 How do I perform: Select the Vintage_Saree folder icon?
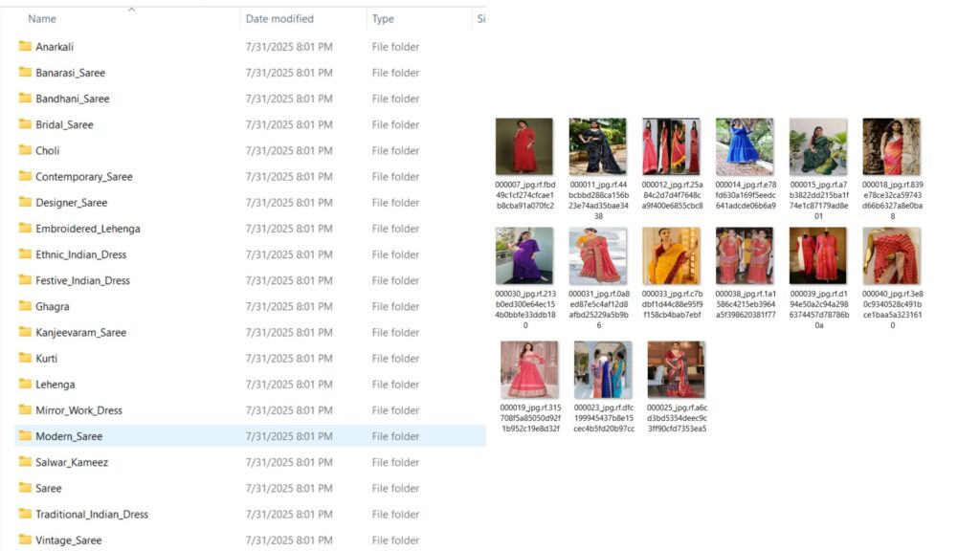point(25,540)
